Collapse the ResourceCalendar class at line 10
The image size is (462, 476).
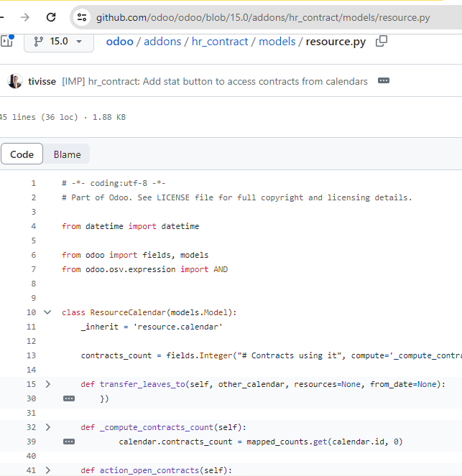tap(47, 312)
